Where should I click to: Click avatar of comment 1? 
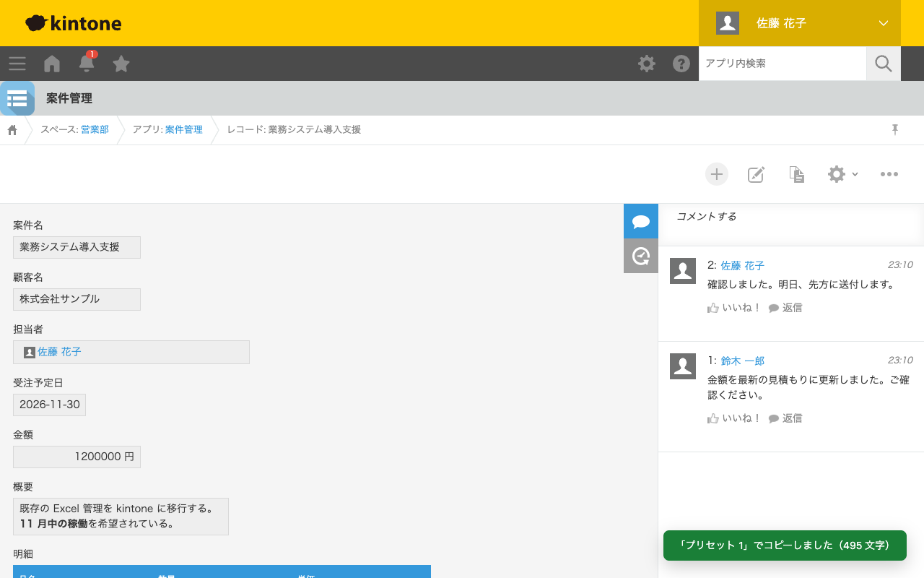pyautogui.click(x=683, y=366)
